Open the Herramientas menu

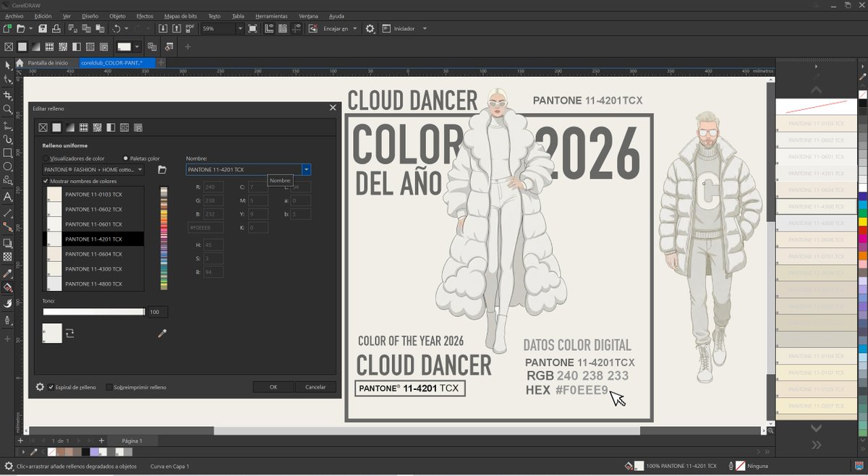tap(271, 15)
